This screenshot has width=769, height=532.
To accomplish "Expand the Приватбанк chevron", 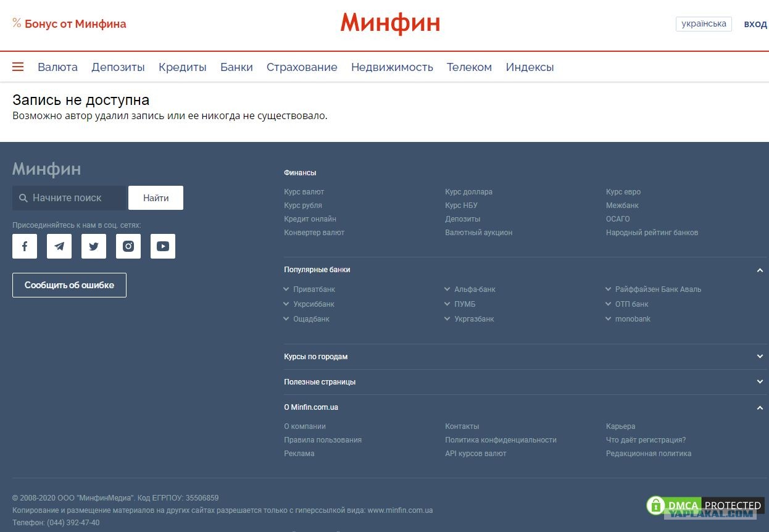I will (x=286, y=289).
